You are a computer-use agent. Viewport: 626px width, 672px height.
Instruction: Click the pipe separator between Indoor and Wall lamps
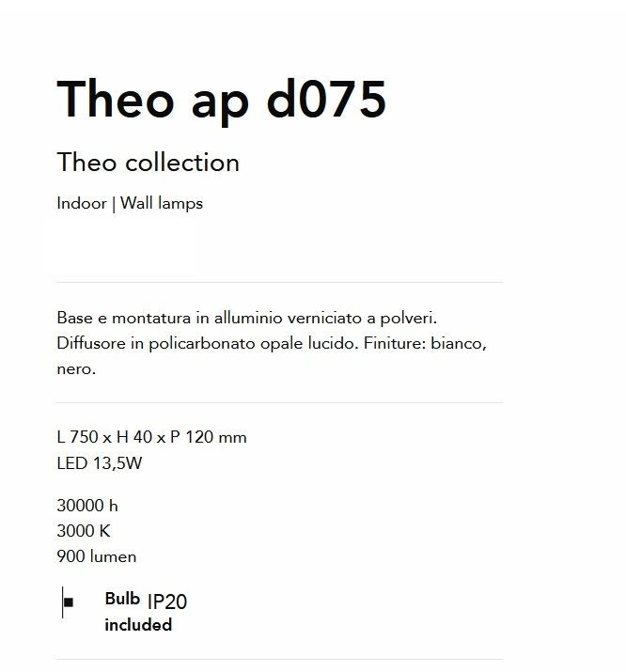(114, 204)
